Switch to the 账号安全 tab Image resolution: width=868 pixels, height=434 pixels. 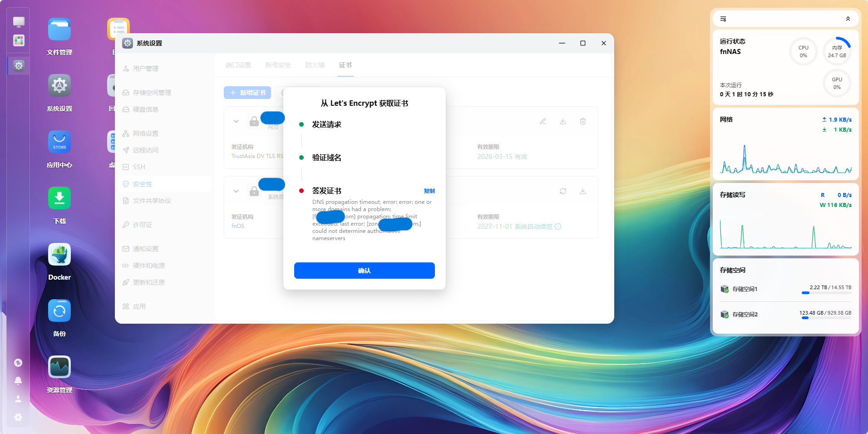click(x=278, y=65)
